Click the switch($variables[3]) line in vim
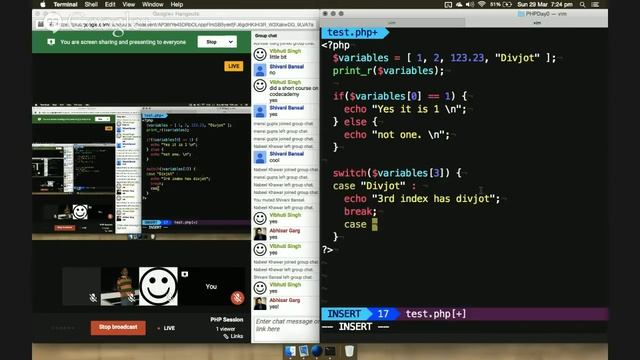 tap(397, 173)
